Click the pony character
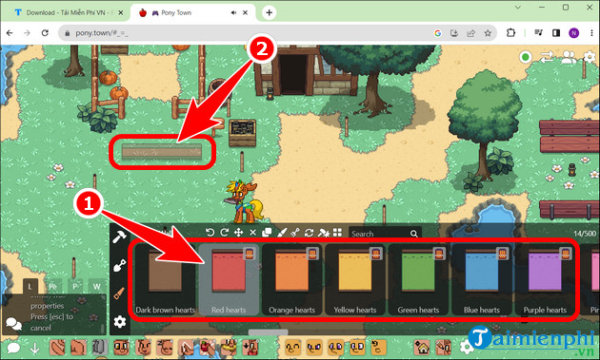 [x=244, y=202]
